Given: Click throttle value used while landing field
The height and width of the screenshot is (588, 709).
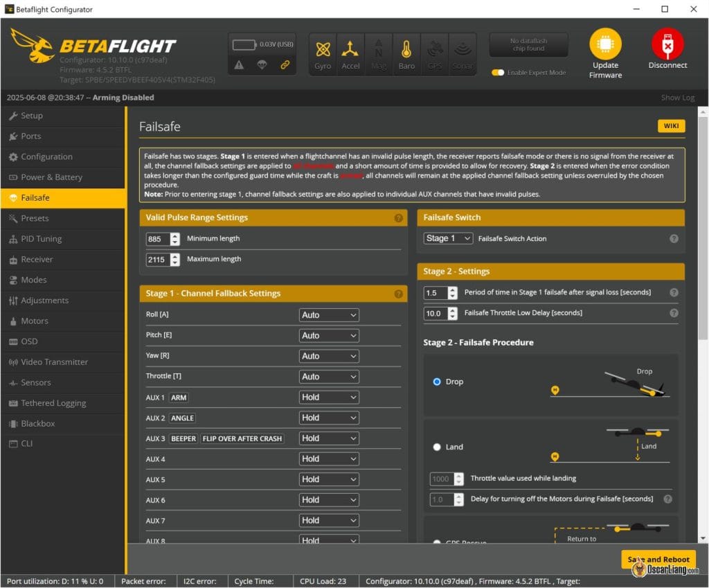Looking at the screenshot, I should click(x=442, y=479).
